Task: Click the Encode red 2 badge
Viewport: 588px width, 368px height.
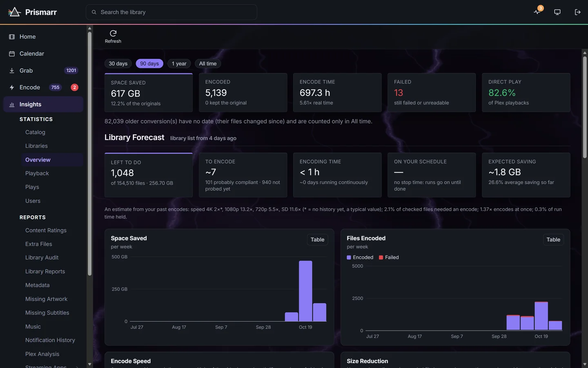Action: pyautogui.click(x=74, y=87)
